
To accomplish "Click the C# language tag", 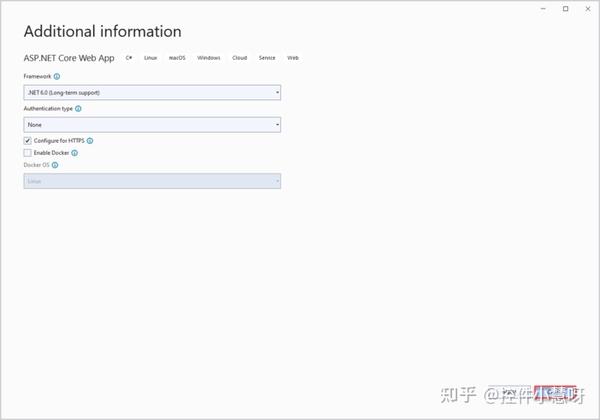I will coord(129,58).
